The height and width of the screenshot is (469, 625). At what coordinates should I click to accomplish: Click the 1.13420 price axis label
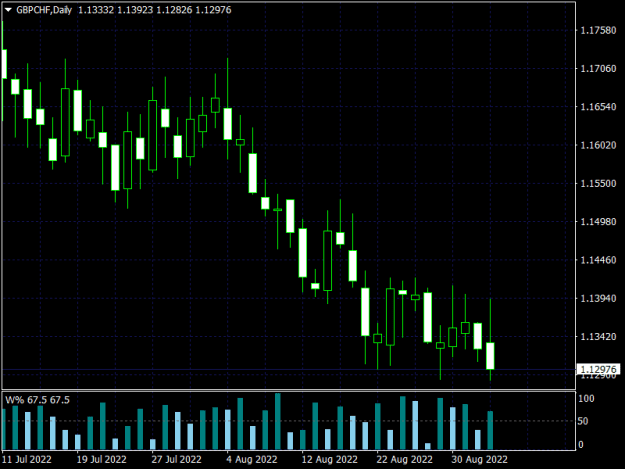click(598, 337)
